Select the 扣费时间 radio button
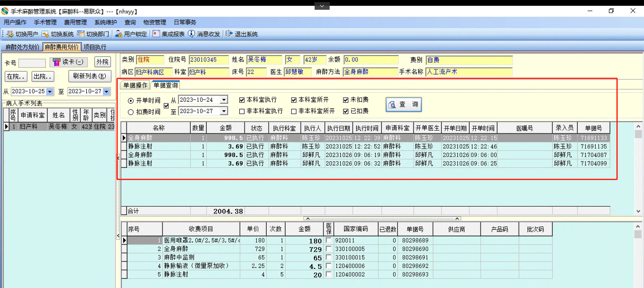The width and height of the screenshot is (644, 288). click(x=131, y=112)
